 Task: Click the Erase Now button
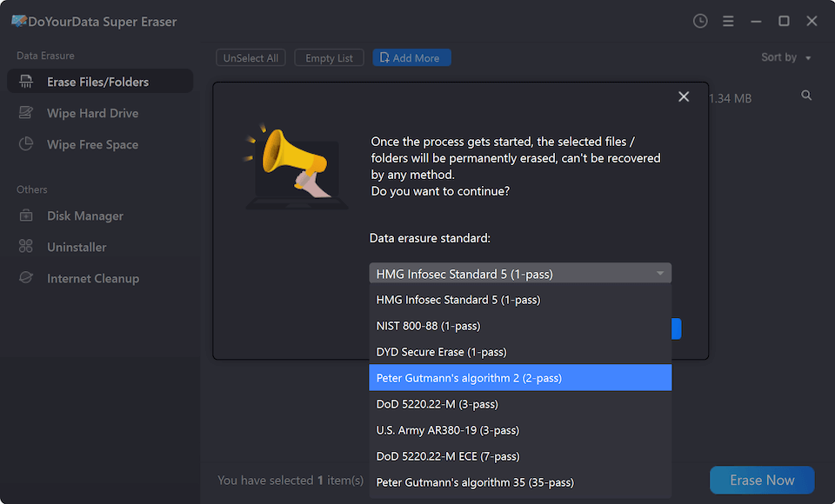(762, 480)
